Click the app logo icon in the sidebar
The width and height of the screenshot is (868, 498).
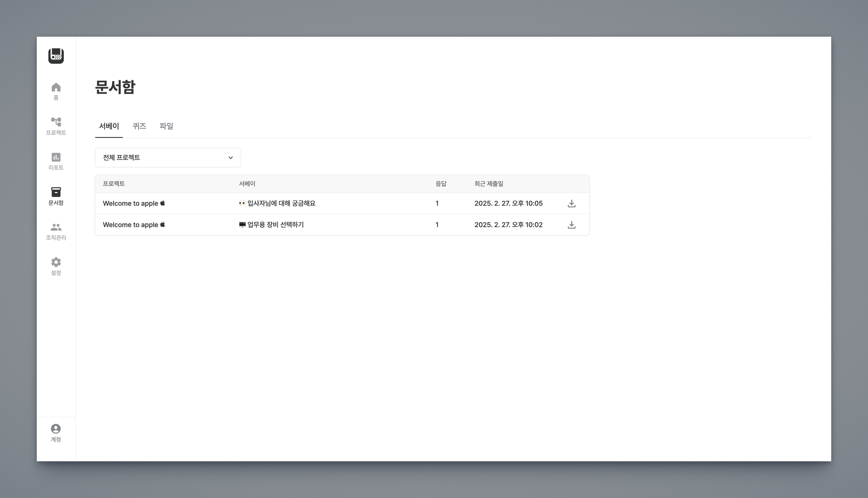[56, 56]
